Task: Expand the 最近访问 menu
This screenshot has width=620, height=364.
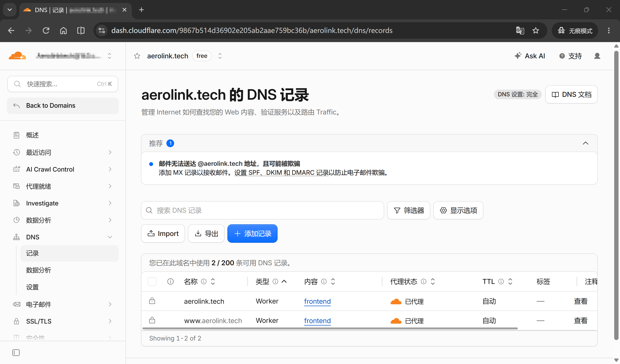Action: 63,152
